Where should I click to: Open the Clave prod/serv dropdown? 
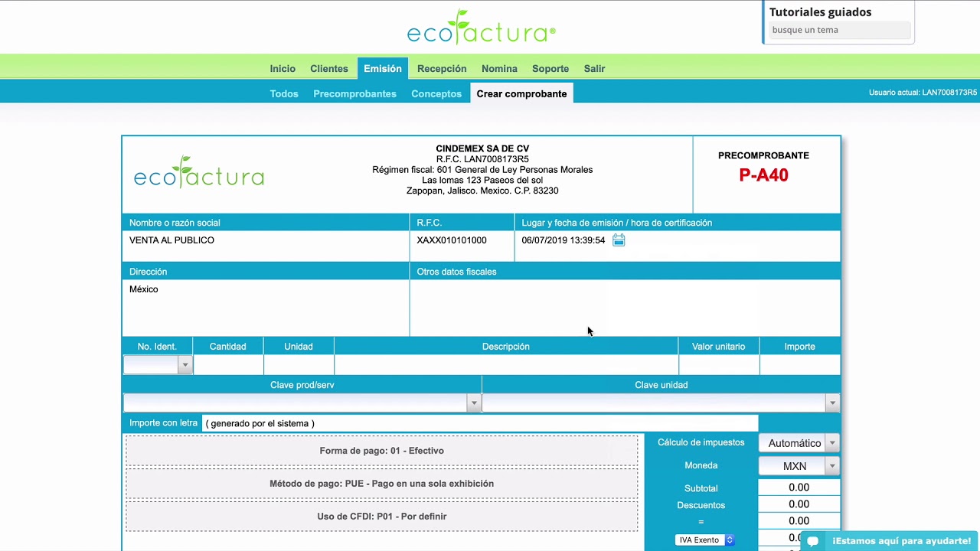click(x=474, y=403)
